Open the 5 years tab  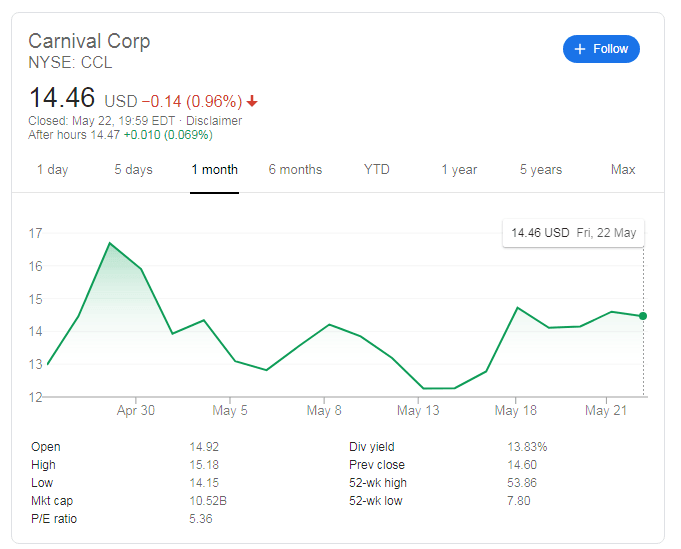pyautogui.click(x=541, y=170)
